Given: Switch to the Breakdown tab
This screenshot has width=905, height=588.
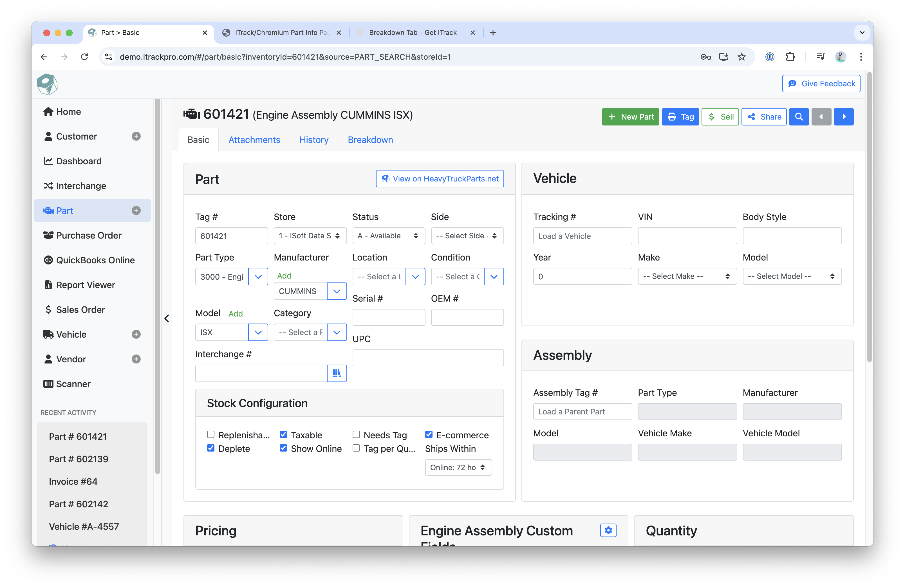Looking at the screenshot, I should [370, 140].
